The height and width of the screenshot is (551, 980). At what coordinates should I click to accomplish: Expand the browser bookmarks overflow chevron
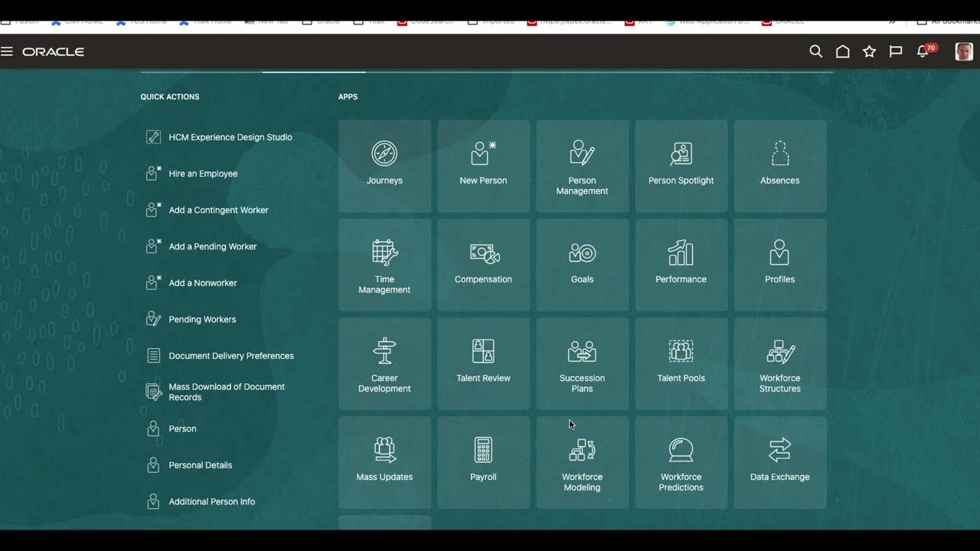(x=892, y=21)
